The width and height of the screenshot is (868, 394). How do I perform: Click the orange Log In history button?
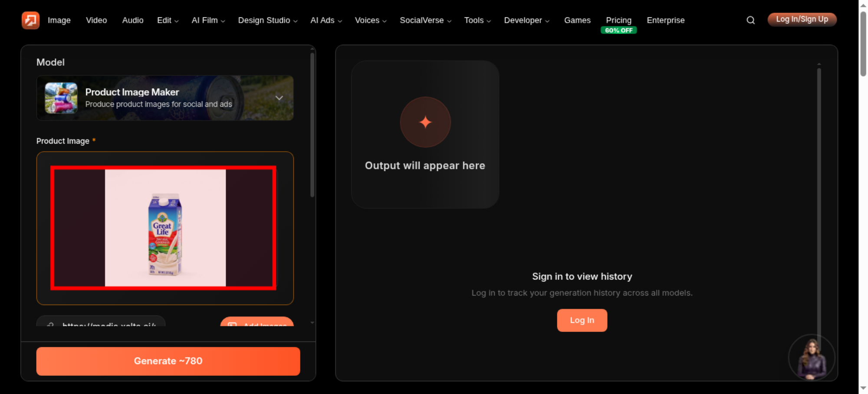(x=582, y=320)
